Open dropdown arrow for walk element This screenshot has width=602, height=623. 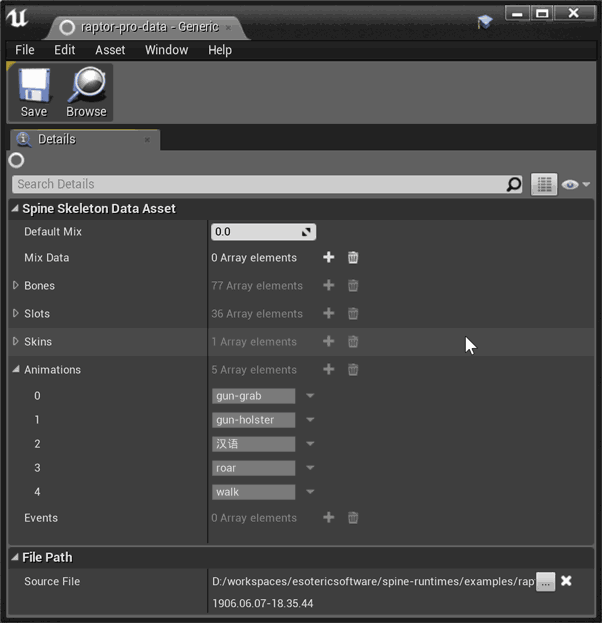click(x=310, y=492)
